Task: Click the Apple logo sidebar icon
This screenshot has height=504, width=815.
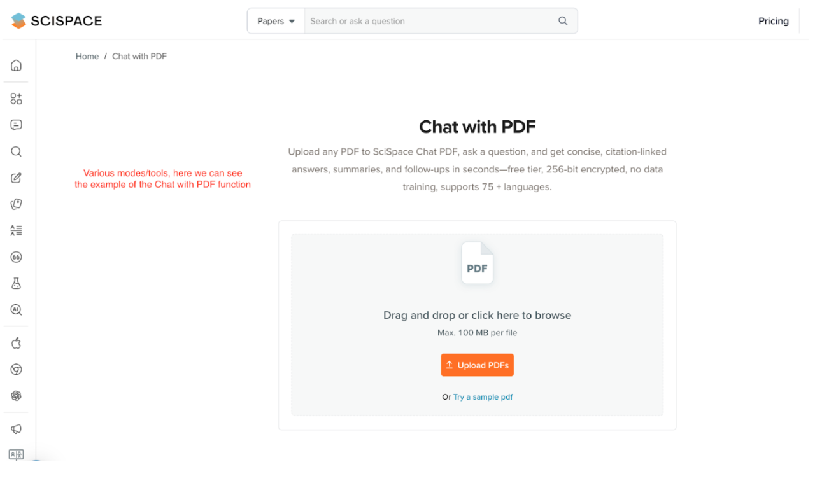Action: point(17,344)
